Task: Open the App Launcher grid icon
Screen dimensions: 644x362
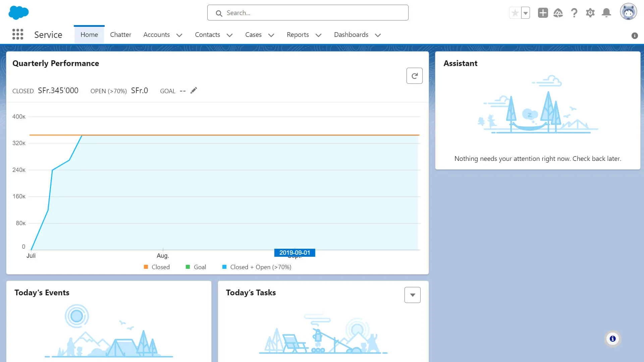Action: (18, 34)
